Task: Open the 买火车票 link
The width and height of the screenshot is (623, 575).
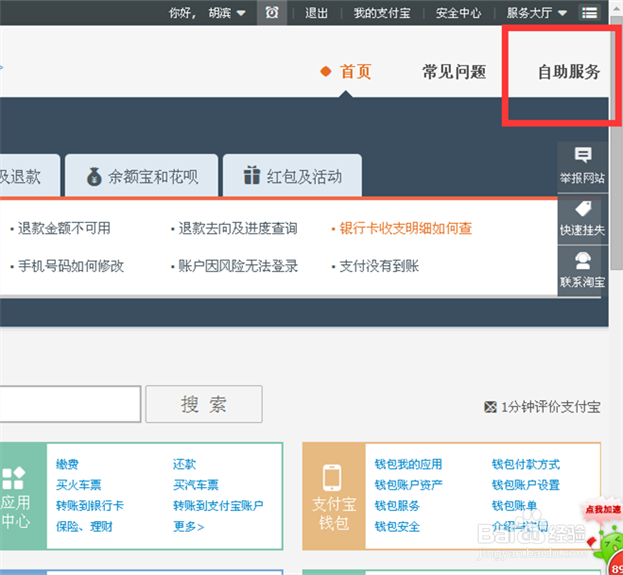Action: point(79,485)
